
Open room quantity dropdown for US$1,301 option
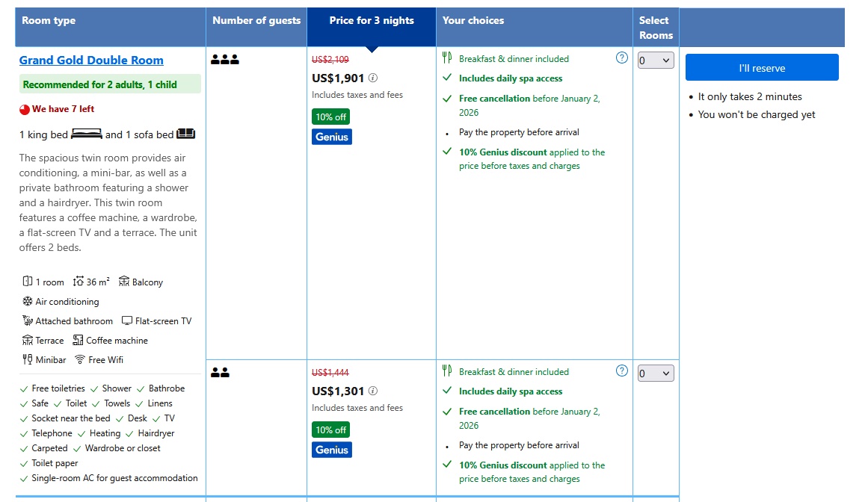tap(656, 374)
